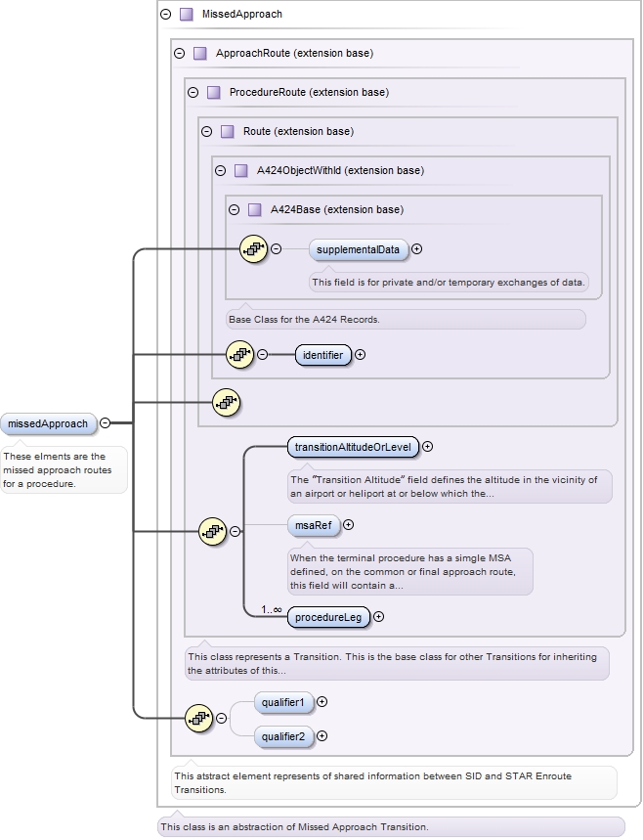Select the identifier element box
643x840 pixels.
coord(322,355)
